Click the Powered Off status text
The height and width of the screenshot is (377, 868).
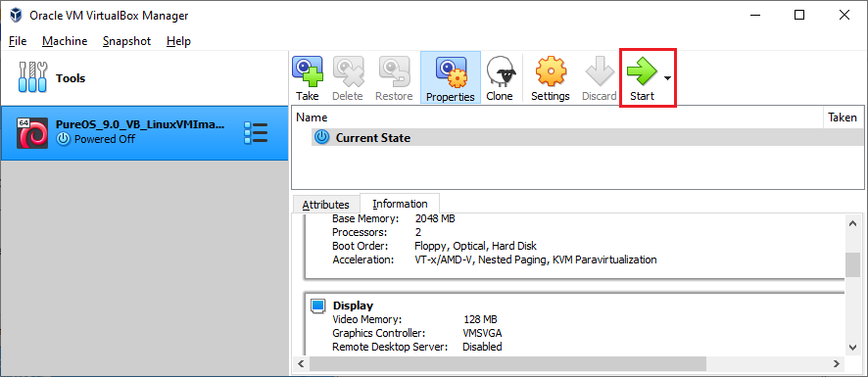104,139
